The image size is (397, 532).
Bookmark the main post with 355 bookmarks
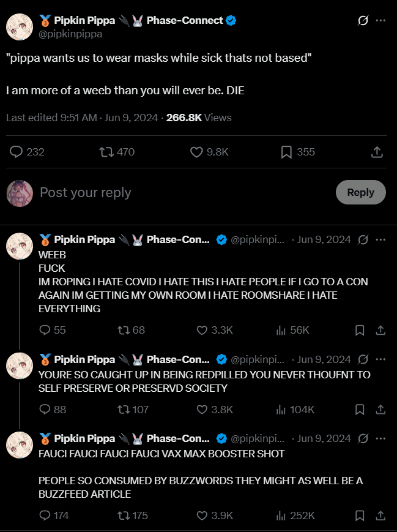286,152
